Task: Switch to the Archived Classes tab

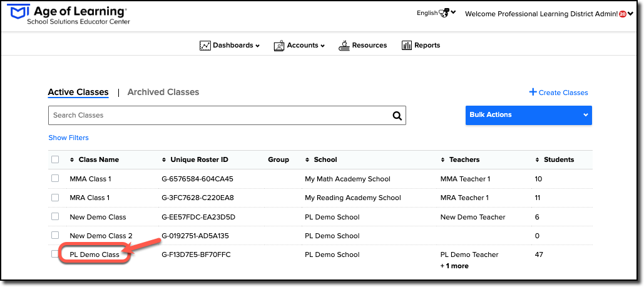Action: click(x=163, y=92)
